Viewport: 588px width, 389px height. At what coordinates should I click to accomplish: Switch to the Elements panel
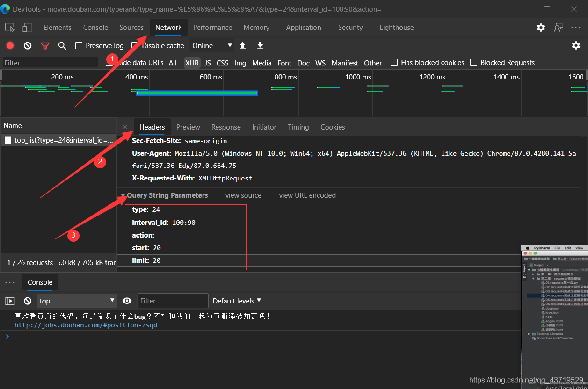click(58, 28)
